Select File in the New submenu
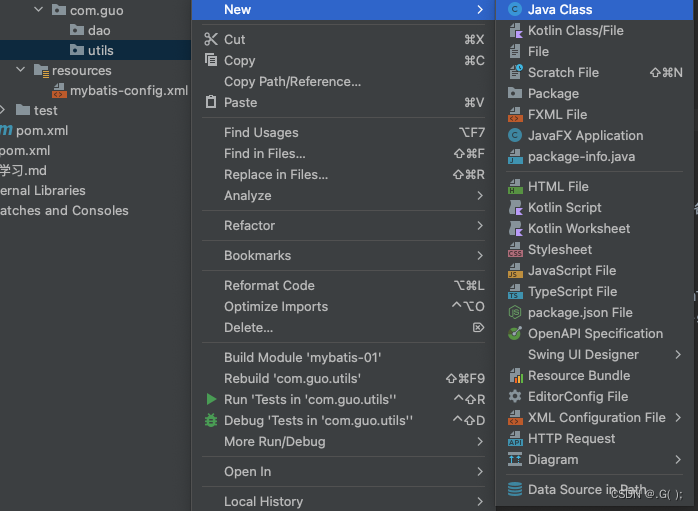Screen dimensions: 698x511 594,52
